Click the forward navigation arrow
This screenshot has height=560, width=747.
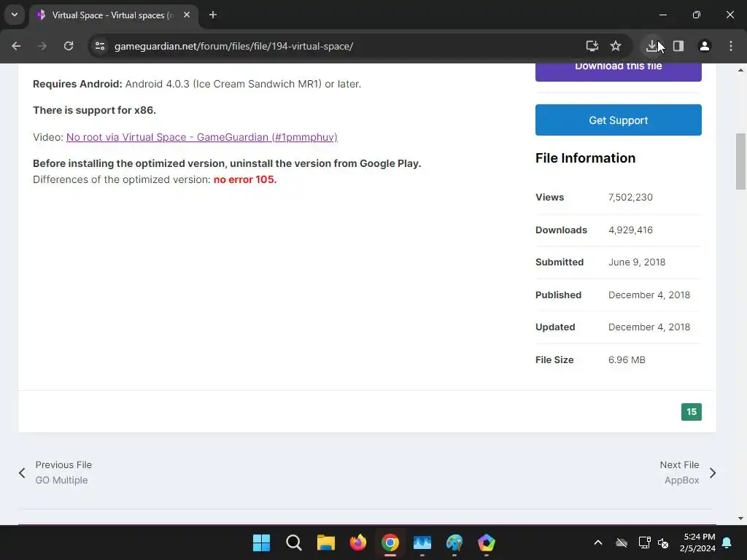(x=42, y=46)
